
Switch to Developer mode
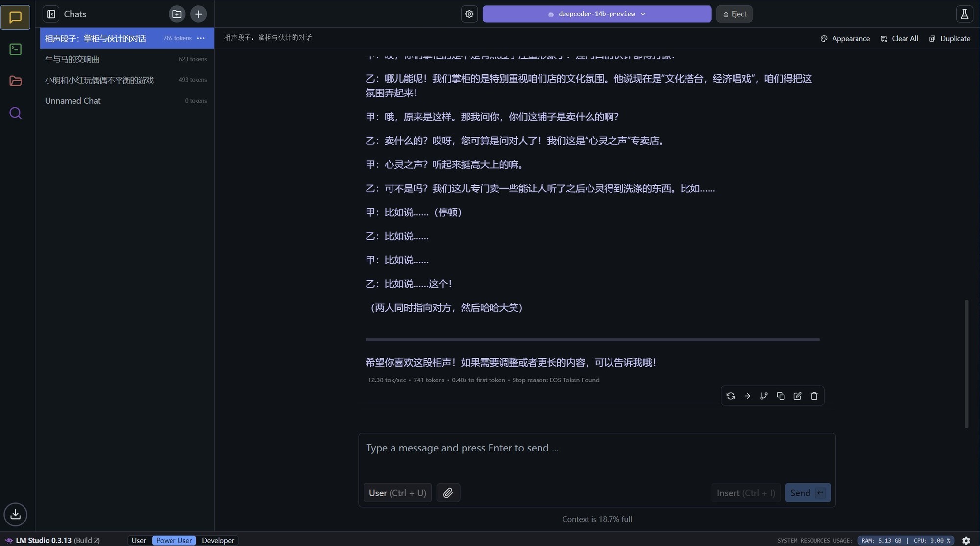coord(218,540)
